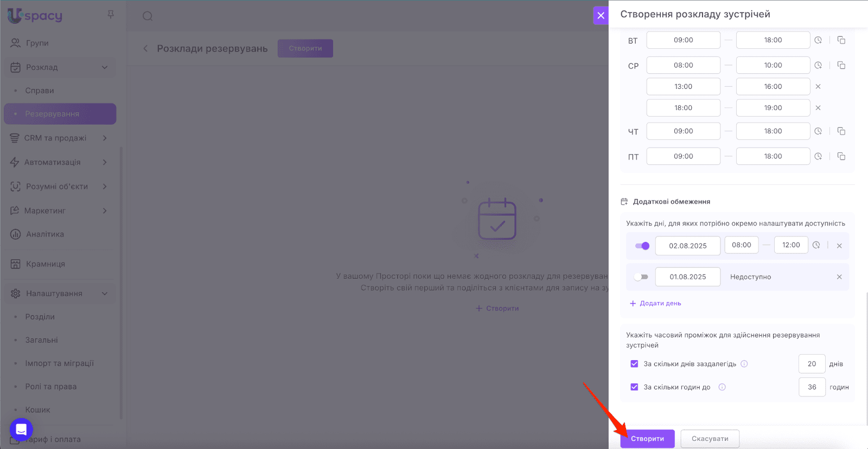Edit the СР end time 10:00
Screen dimensions: 868x449
pyautogui.click(x=773, y=65)
